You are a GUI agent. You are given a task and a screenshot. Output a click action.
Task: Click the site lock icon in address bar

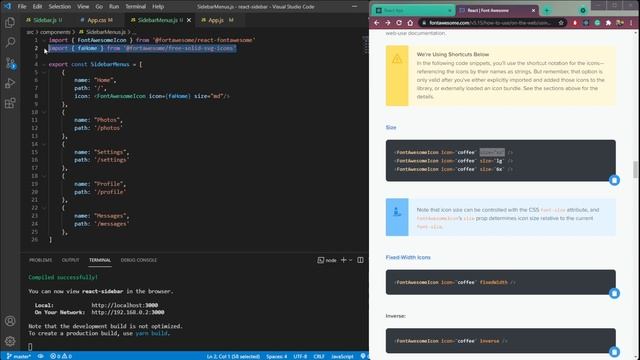[424, 23]
